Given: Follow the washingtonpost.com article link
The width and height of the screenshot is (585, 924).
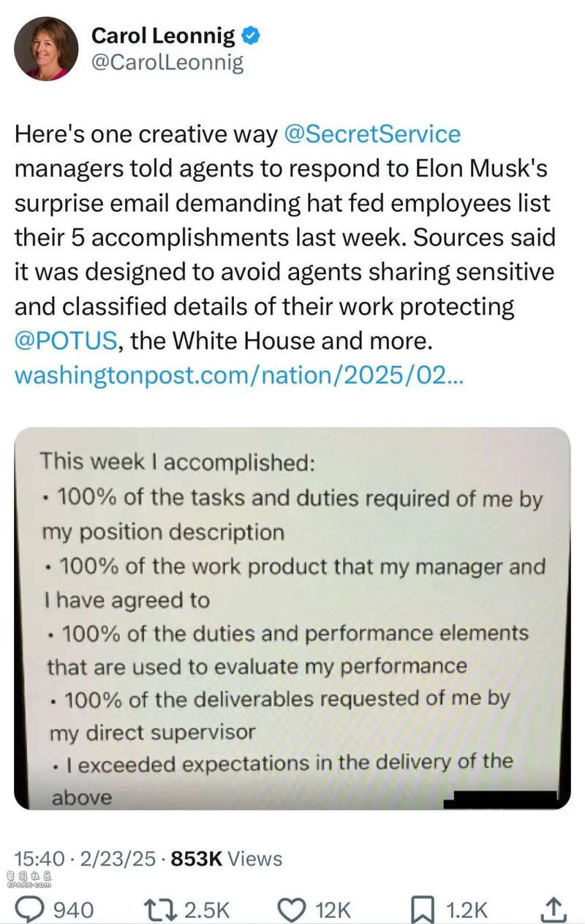Looking at the screenshot, I should [238, 375].
